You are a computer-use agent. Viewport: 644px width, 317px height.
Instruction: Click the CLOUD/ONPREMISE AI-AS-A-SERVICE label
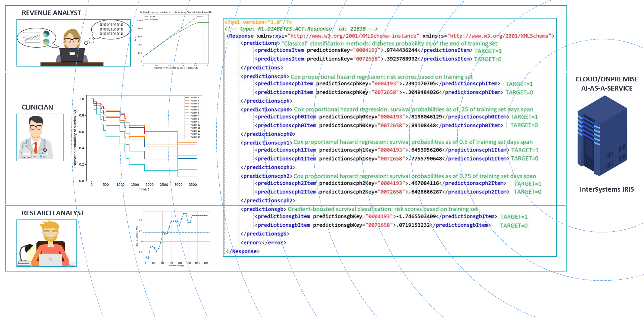click(x=607, y=84)
